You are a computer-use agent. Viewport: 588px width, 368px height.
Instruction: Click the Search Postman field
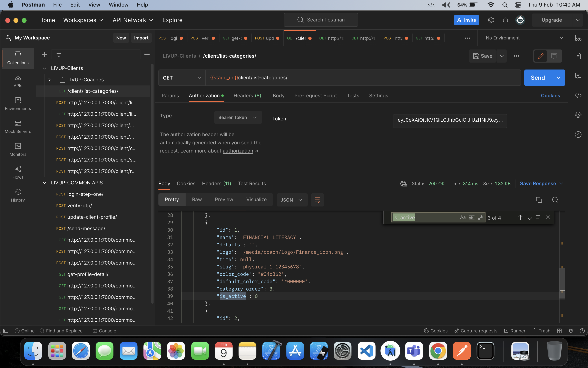pyautogui.click(x=321, y=20)
